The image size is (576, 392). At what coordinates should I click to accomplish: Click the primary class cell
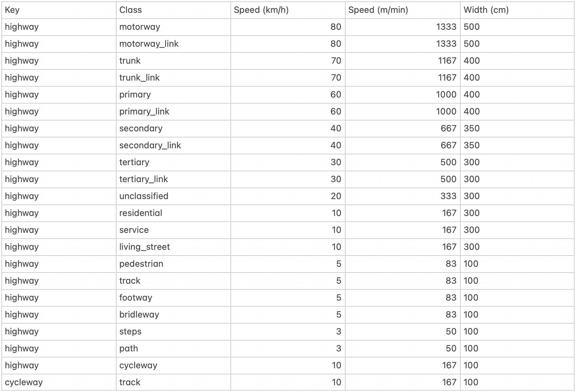(x=135, y=95)
